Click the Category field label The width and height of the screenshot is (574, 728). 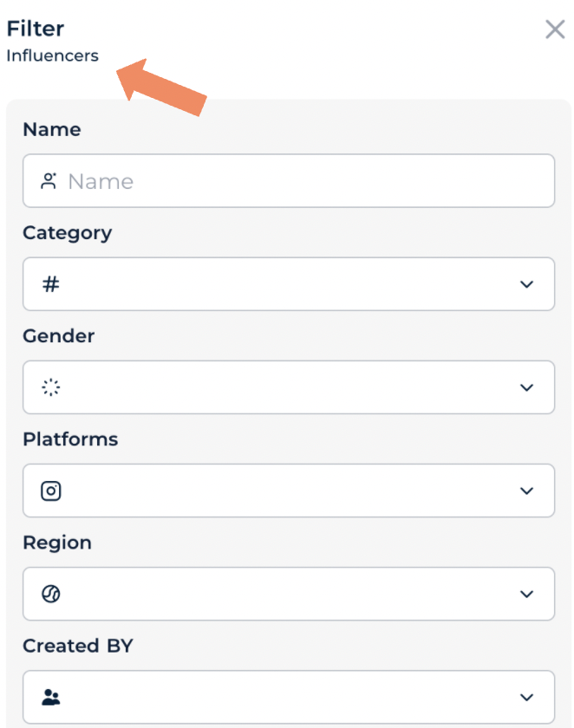(67, 232)
